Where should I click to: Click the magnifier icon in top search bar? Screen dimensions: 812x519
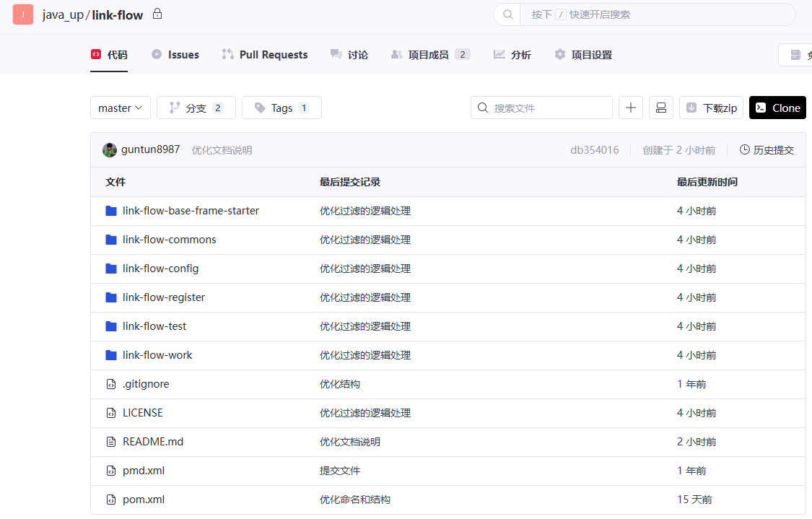[x=507, y=14]
